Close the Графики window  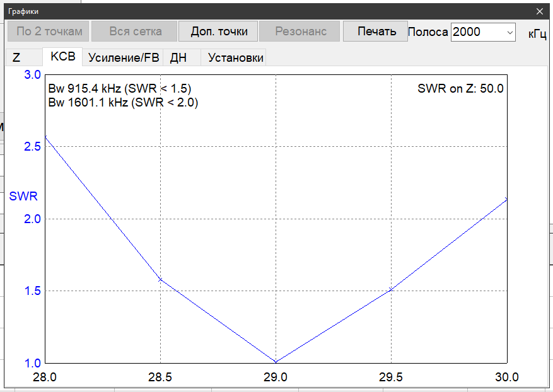(539, 11)
